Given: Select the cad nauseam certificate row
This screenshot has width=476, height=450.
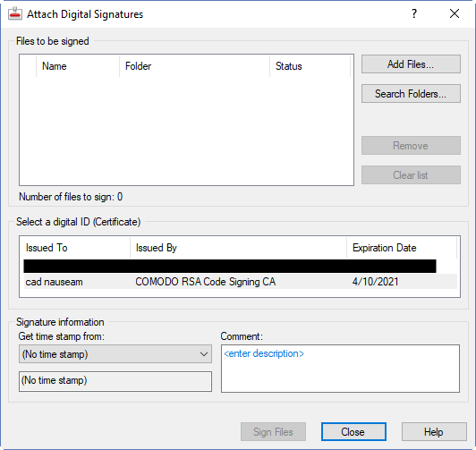Looking at the screenshot, I should [240, 282].
